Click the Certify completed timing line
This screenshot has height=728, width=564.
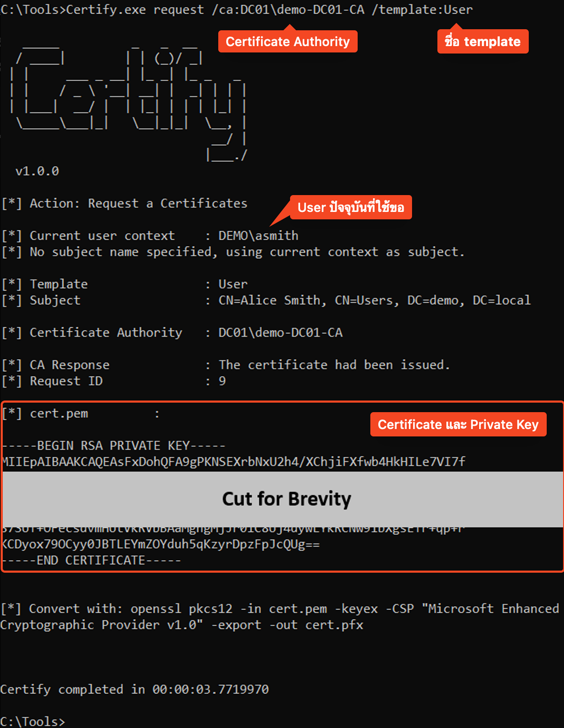pos(134,689)
